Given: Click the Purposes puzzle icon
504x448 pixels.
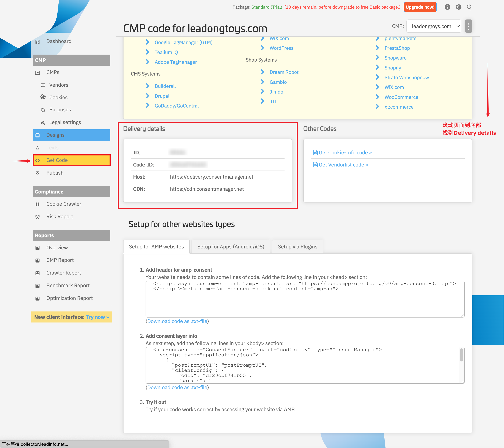Looking at the screenshot, I should point(43,110).
